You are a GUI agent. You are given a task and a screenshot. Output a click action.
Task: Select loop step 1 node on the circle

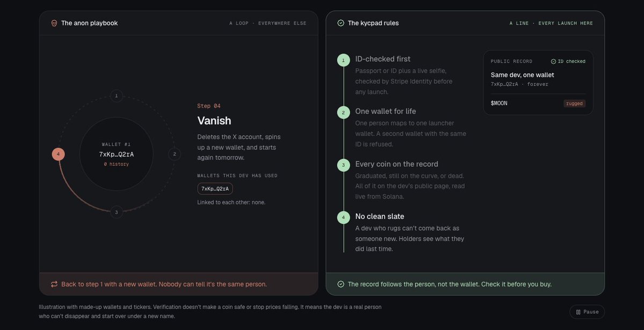coord(116,96)
